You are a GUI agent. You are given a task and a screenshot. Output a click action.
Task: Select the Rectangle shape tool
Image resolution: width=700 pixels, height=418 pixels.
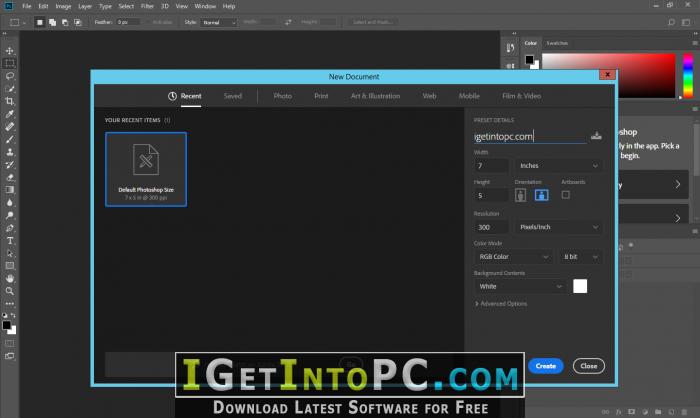click(x=9, y=266)
